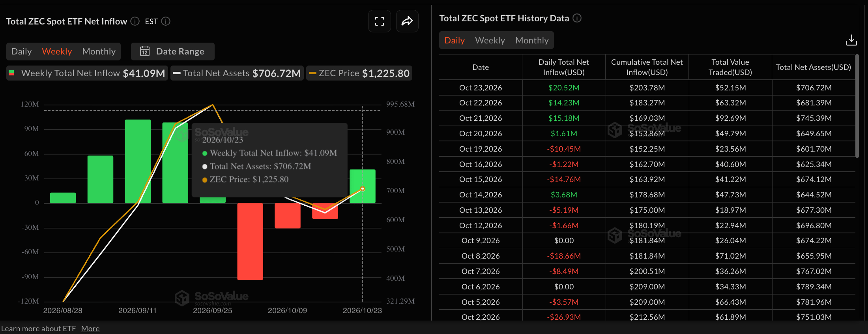Select the Oct 20,2026 date cell

(x=481, y=133)
